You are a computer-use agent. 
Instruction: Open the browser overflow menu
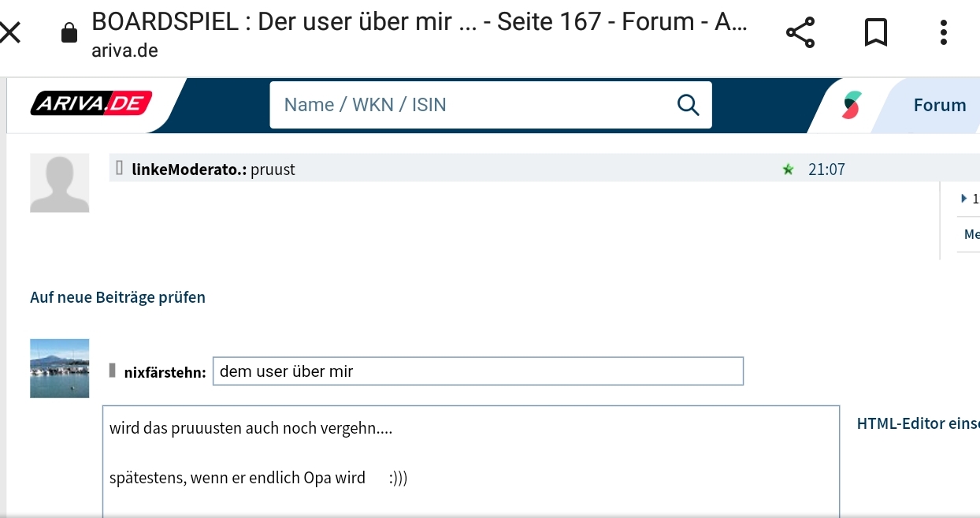click(x=943, y=32)
